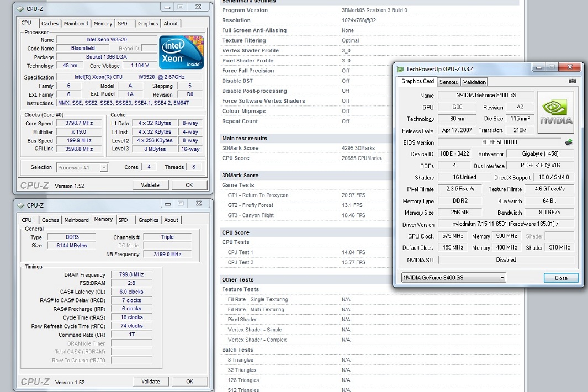
Task: Click the Driver Version field in GPU-Z
Action: click(x=506, y=224)
